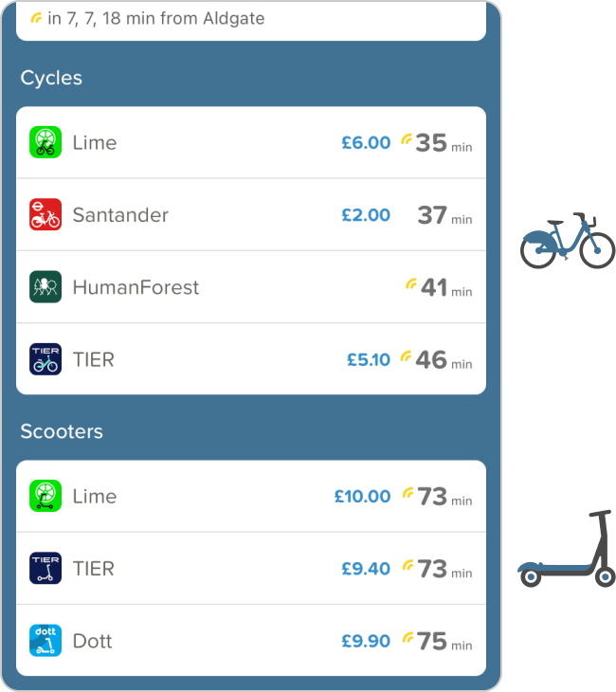Open the departures from Aldgate card
The image size is (616, 692).
point(251,20)
